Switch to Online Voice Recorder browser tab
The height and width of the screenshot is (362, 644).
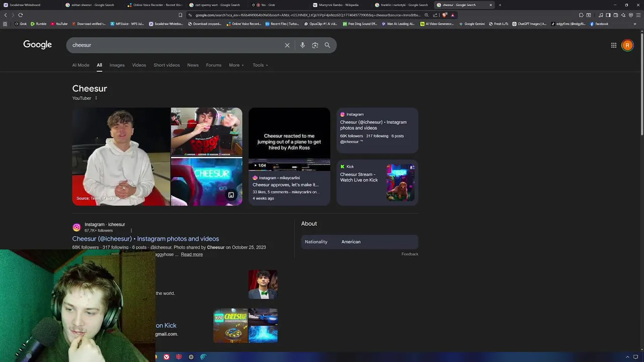point(154,5)
